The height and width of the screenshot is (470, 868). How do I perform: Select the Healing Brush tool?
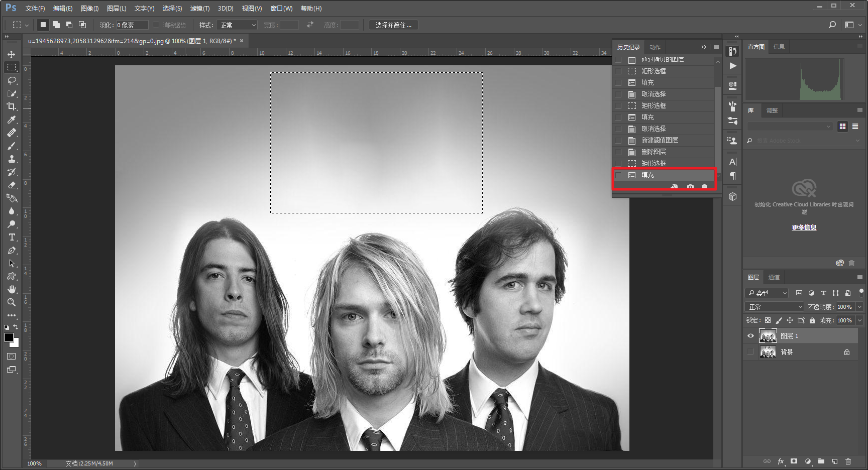pos(12,133)
